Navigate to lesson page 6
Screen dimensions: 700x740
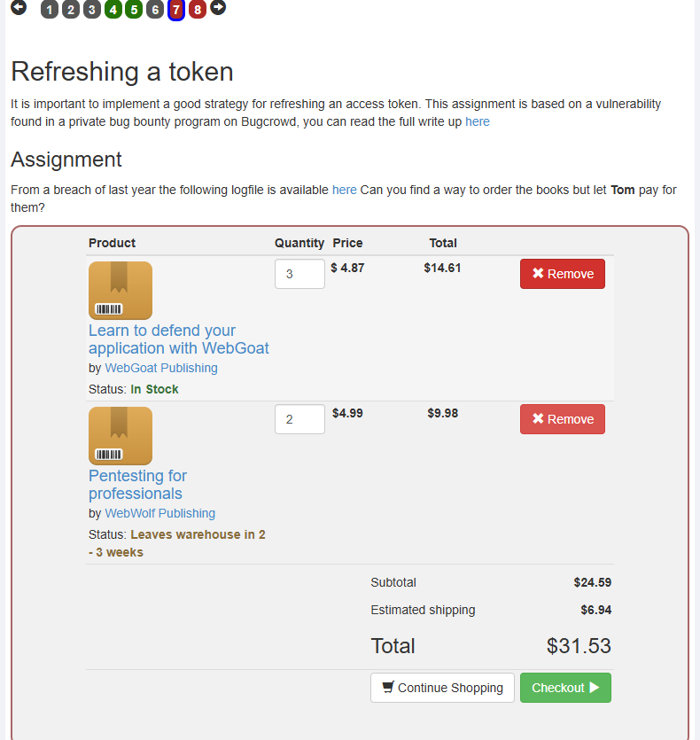point(155,11)
